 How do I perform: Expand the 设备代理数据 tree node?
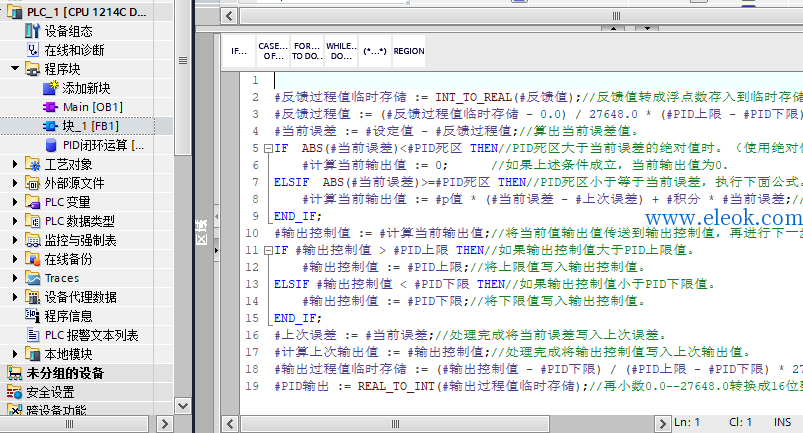click(x=15, y=297)
